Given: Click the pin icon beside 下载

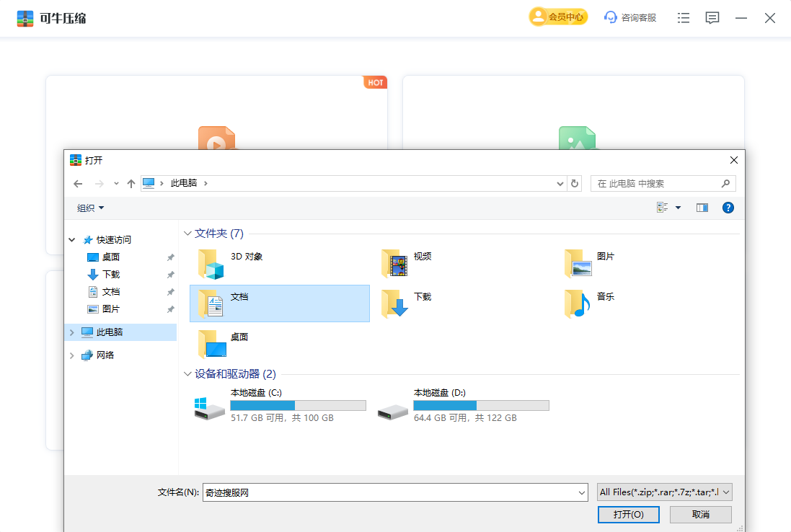Looking at the screenshot, I should [170, 275].
